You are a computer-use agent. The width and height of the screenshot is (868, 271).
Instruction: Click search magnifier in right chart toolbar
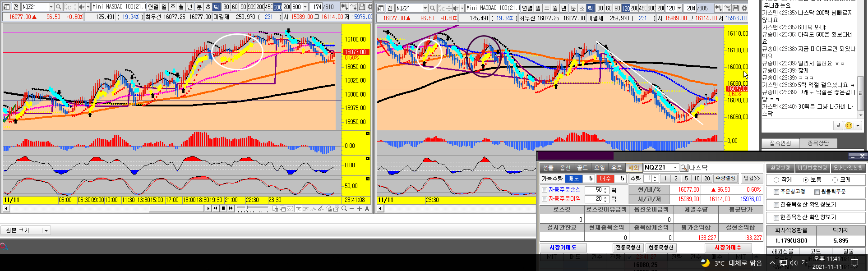pyautogui.click(x=432, y=8)
